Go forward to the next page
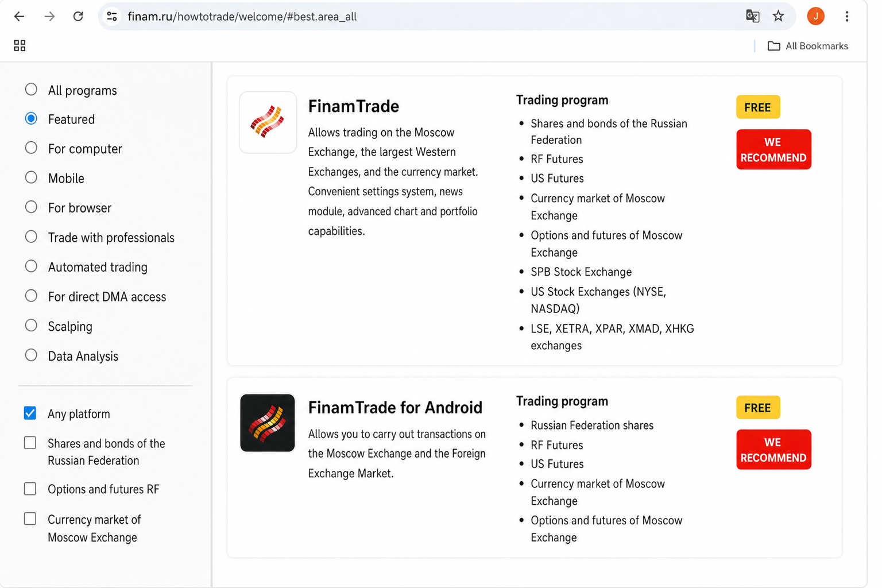882x588 pixels. click(x=49, y=17)
